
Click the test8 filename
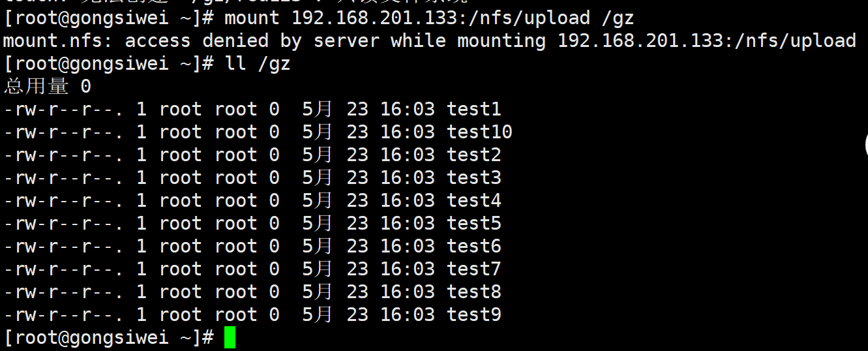click(474, 292)
